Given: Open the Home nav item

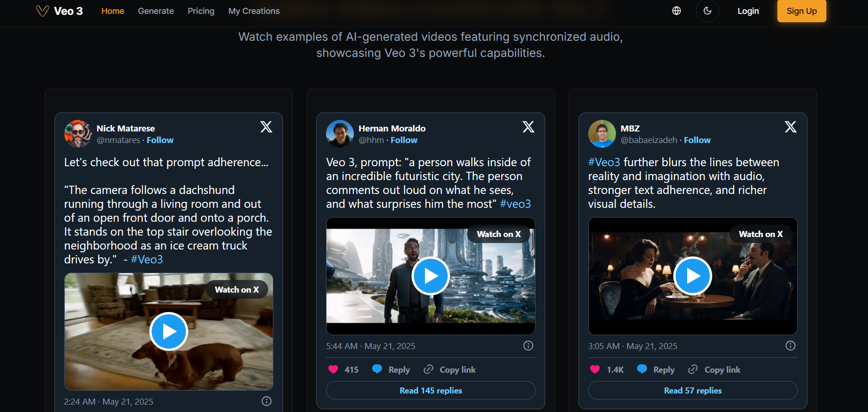Looking at the screenshot, I should coord(113,11).
